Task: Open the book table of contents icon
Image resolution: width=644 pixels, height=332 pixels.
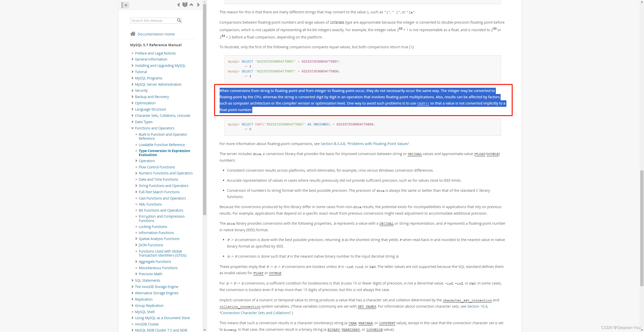Action: click(185, 5)
